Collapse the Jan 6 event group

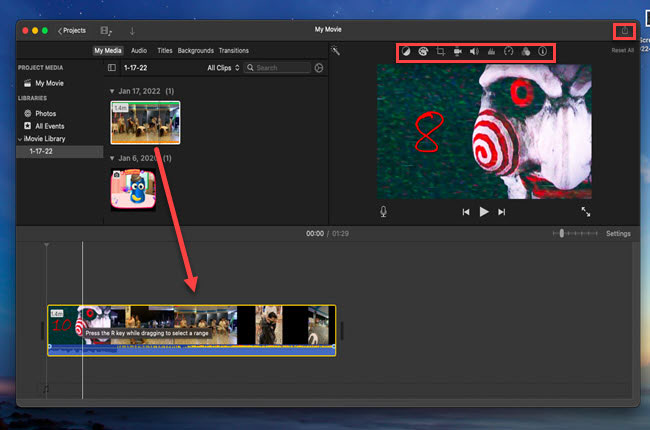(112, 158)
